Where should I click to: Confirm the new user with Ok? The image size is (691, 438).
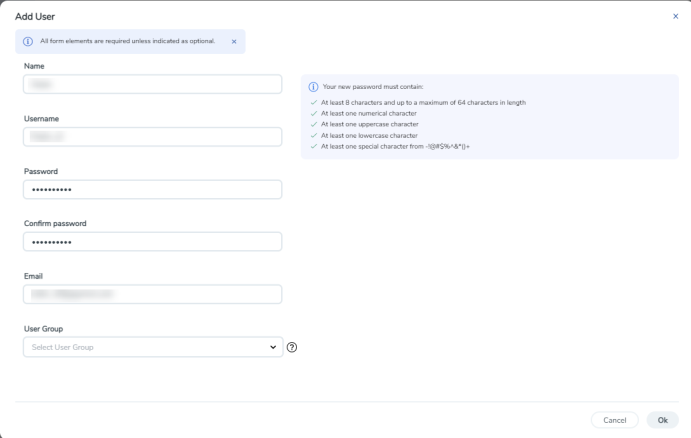(x=662, y=420)
